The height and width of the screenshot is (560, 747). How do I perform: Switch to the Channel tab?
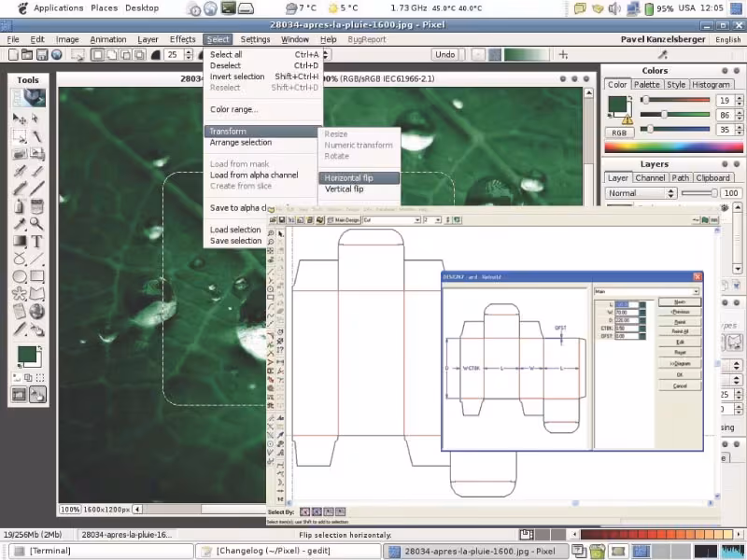[650, 177]
